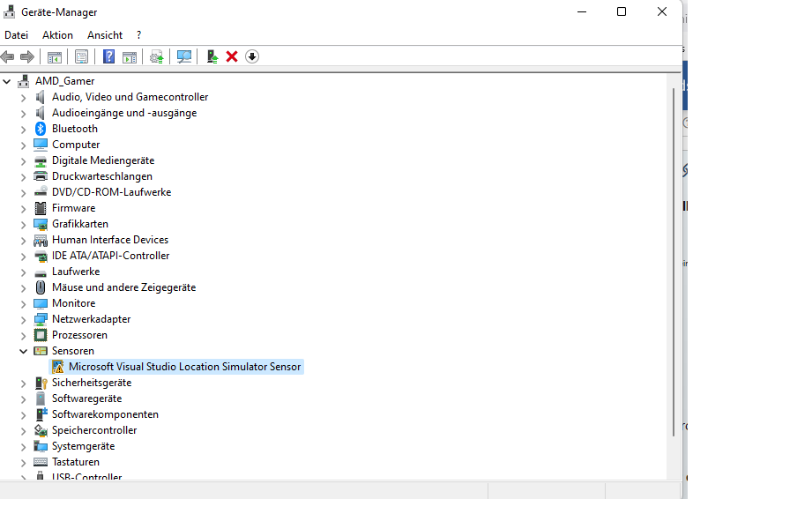Click the blue question mark Help icon
This screenshot has height=514, width=812.
pos(108,56)
